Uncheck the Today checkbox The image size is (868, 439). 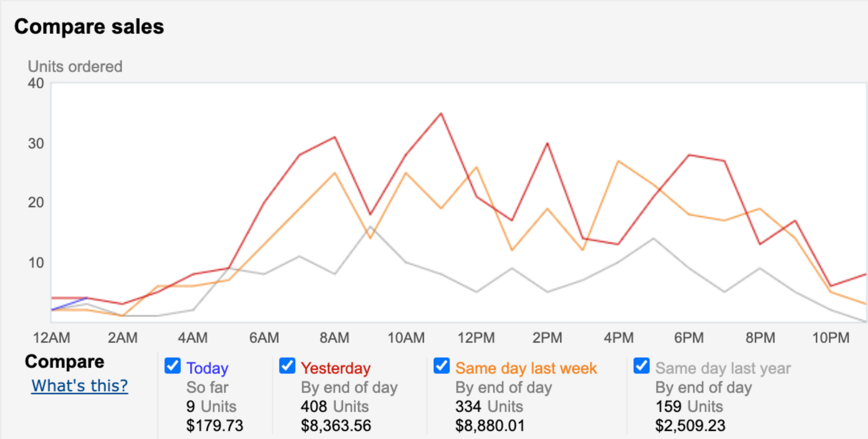tap(172, 366)
